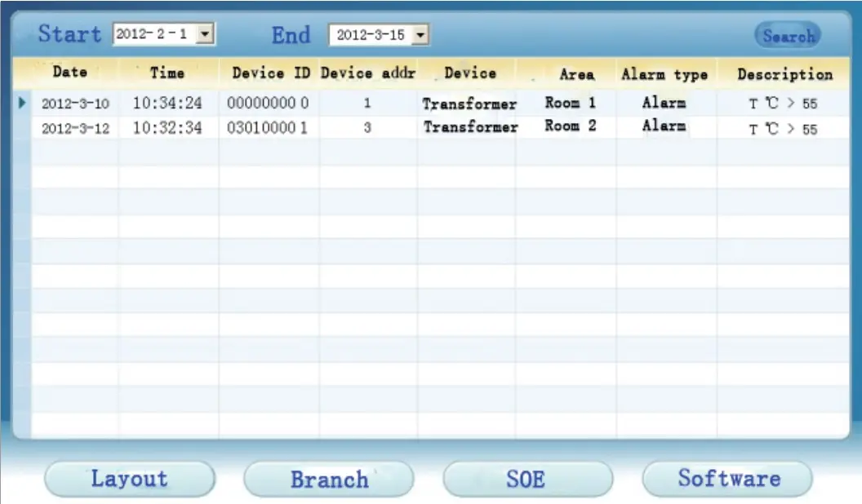Select the row arrow indicator for the first record
Viewport: 862px width, 504px height.
[x=22, y=104]
